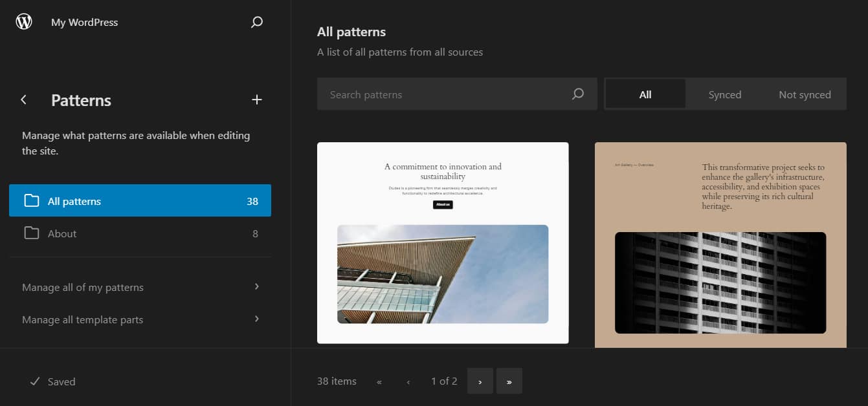Click the About folder icon

pyautogui.click(x=31, y=233)
